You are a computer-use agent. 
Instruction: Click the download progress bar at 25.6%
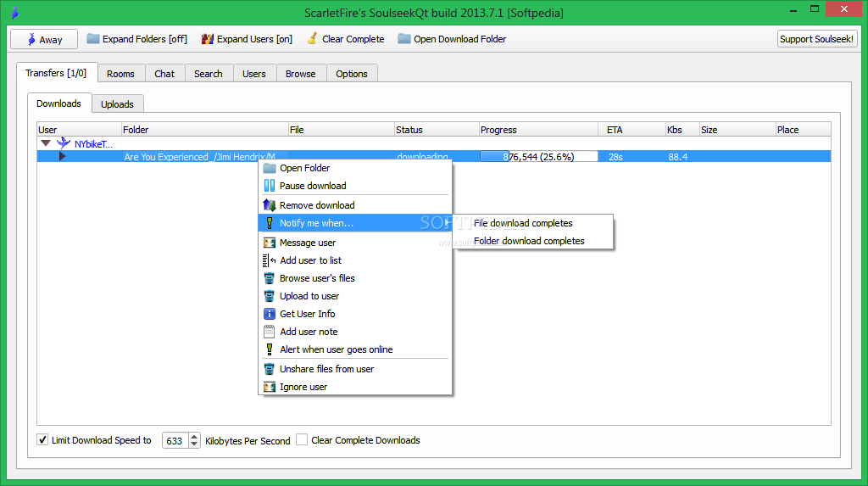538,156
